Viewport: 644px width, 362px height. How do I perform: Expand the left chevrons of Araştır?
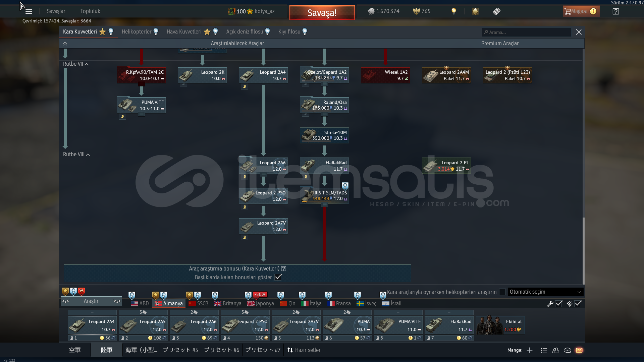point(66,301)
